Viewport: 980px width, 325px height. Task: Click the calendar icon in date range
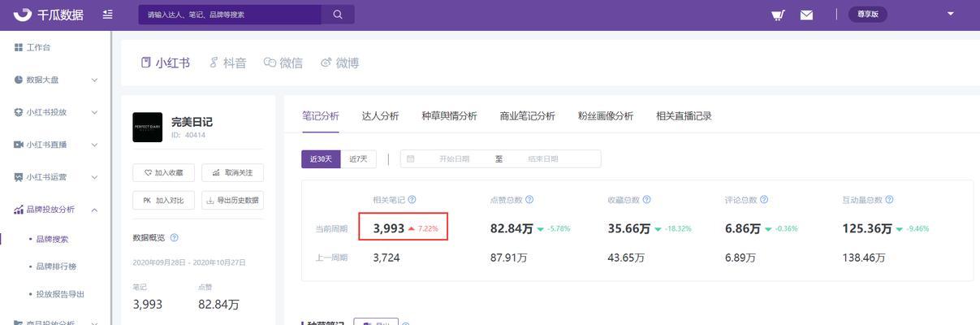411,159
